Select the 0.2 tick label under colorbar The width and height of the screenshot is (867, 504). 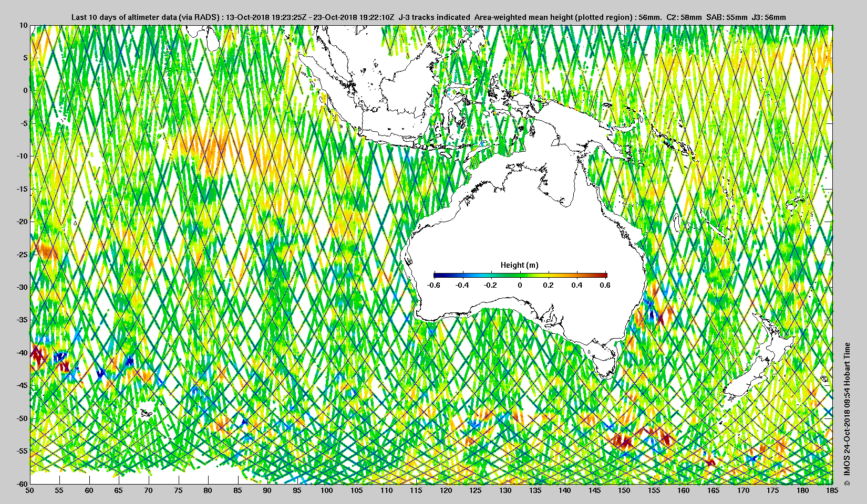pyautogui.click(x=548, y=285)
